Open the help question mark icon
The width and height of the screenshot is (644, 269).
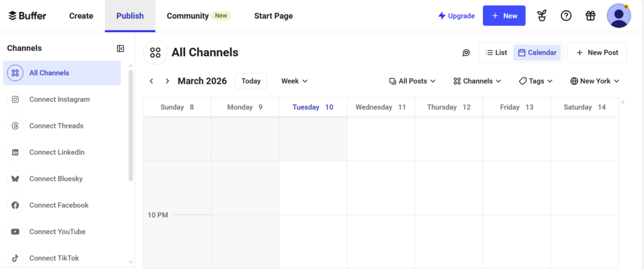pos(566,16)
